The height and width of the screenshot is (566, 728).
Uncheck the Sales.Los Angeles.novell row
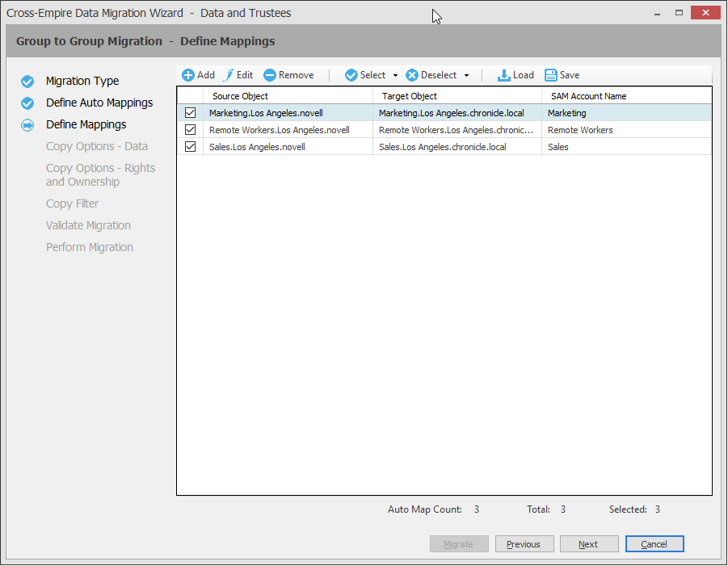[191, 147]
